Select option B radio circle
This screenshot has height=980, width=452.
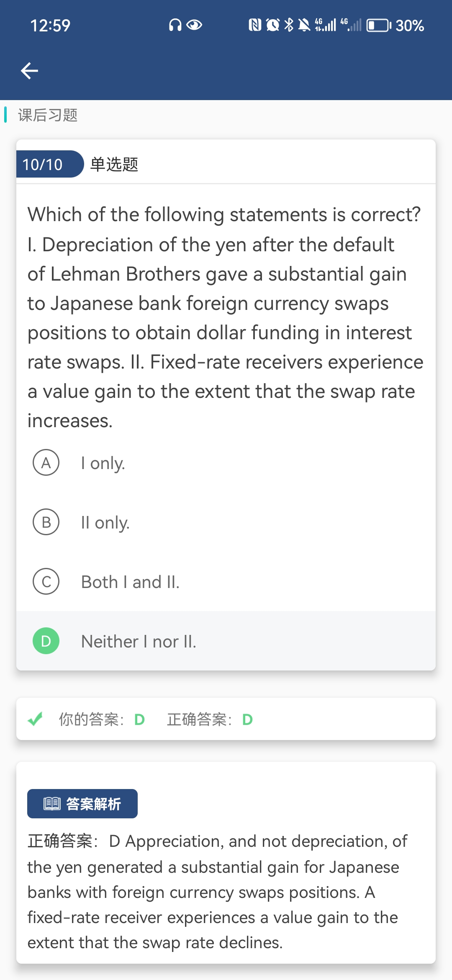[x=46, y=522]
